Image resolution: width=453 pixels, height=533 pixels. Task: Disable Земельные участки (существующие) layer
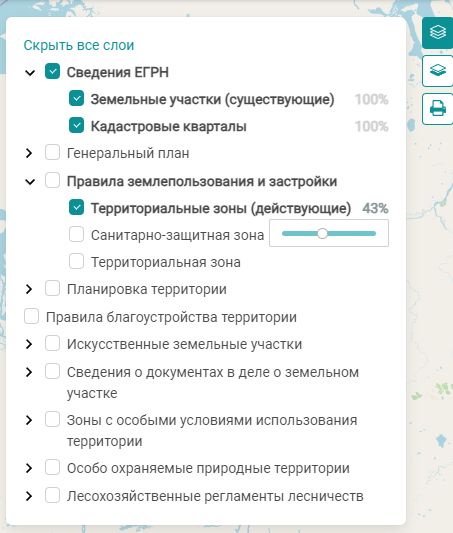pyautogui.click(x=76, y=98)
